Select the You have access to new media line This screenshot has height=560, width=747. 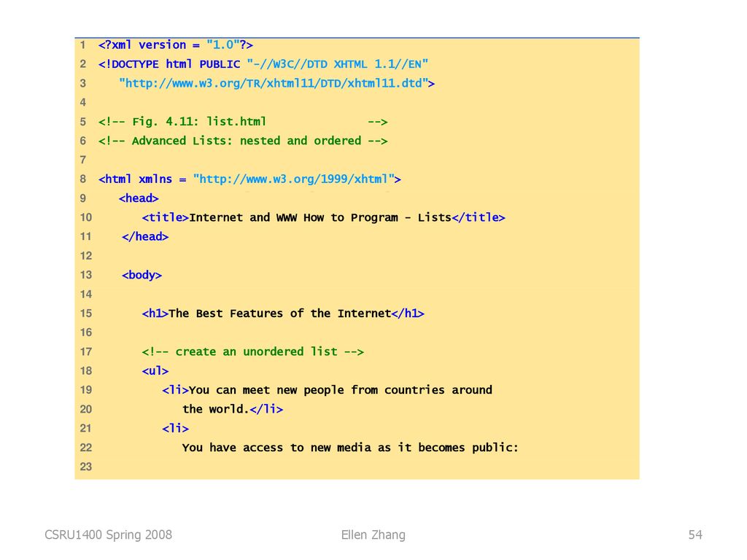[350, 448]
